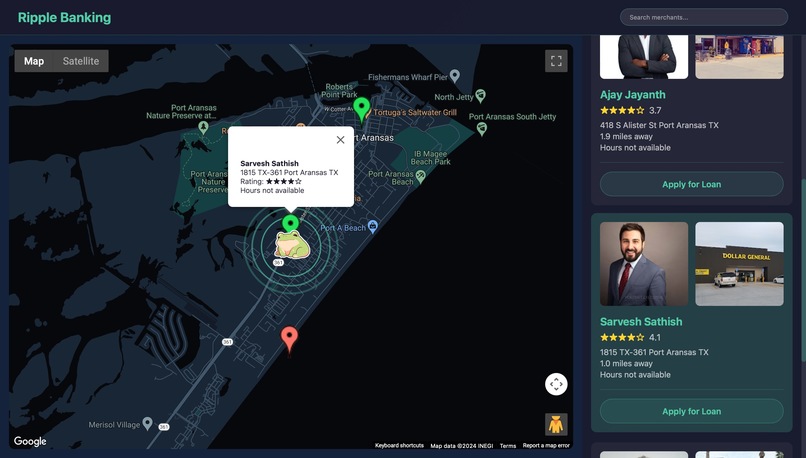Click the merchant list scrollbar
The image size is (806, 458).
803,271
